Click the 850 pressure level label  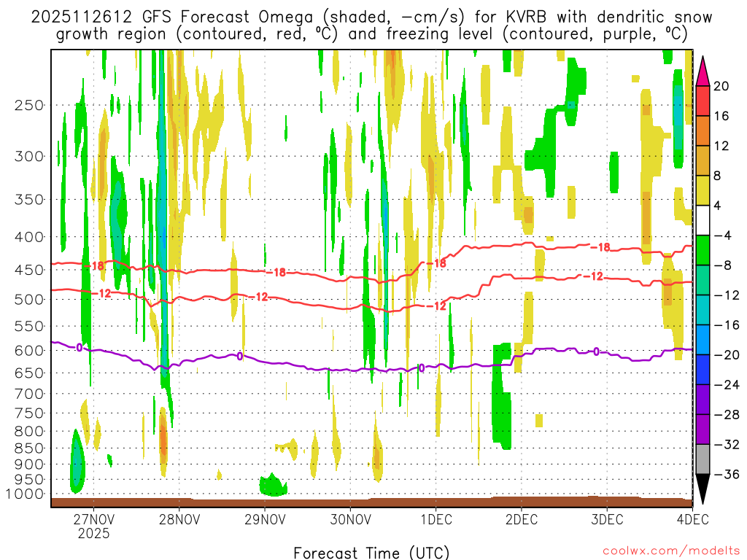[x=29, y=448]
